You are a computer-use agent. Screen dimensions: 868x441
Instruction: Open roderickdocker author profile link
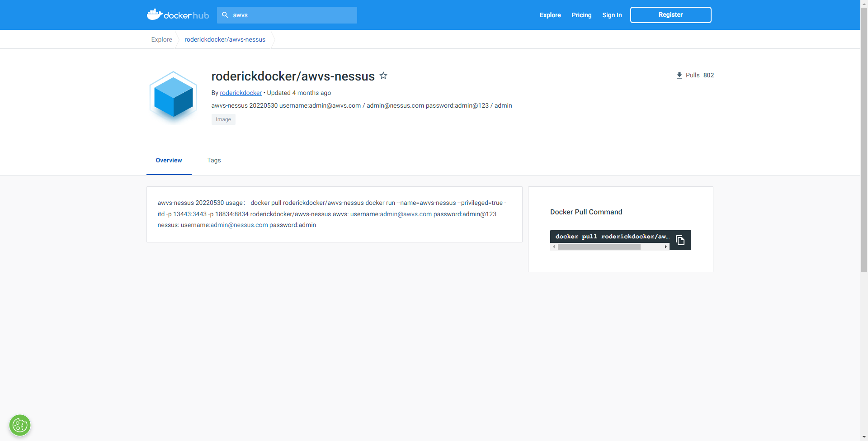[241, 93]
